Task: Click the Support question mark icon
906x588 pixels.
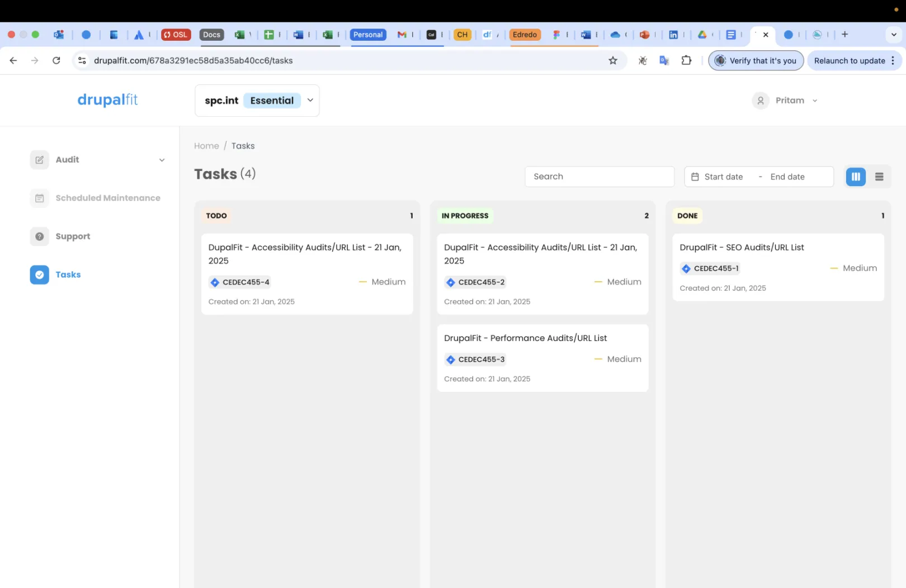Action: (39, 236)
